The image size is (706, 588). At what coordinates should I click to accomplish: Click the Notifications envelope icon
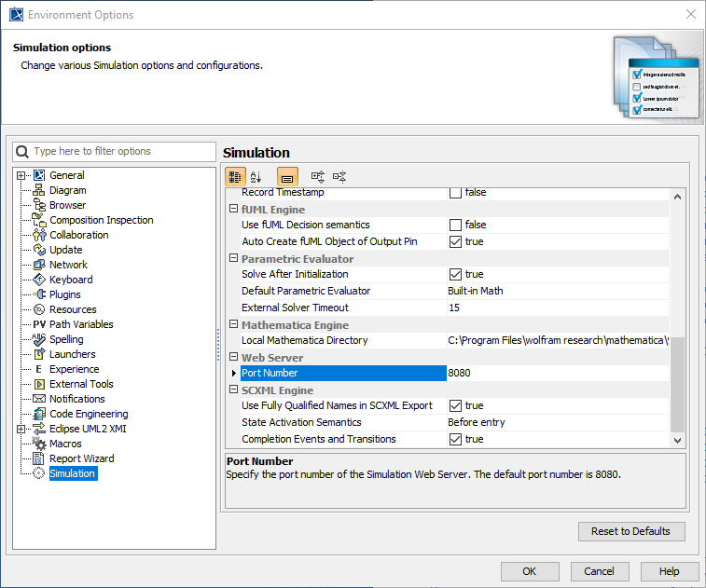point(39,399)
